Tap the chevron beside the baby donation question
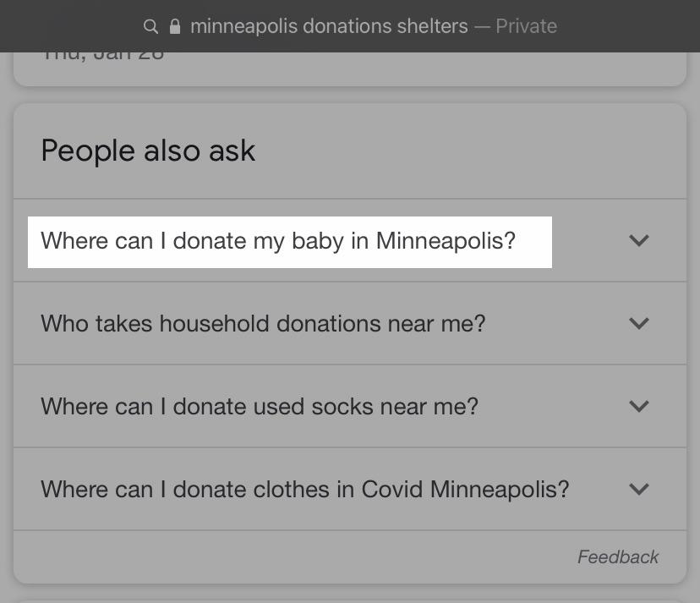This screenshot has width=700, height=603. coord(639,241)
